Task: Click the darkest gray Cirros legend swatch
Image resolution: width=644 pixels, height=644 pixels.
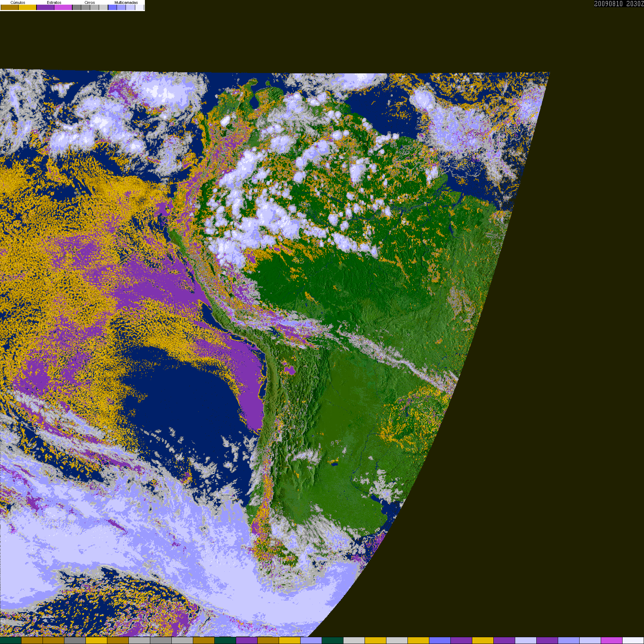Action: pyautogui.click(x=77, y=7)
